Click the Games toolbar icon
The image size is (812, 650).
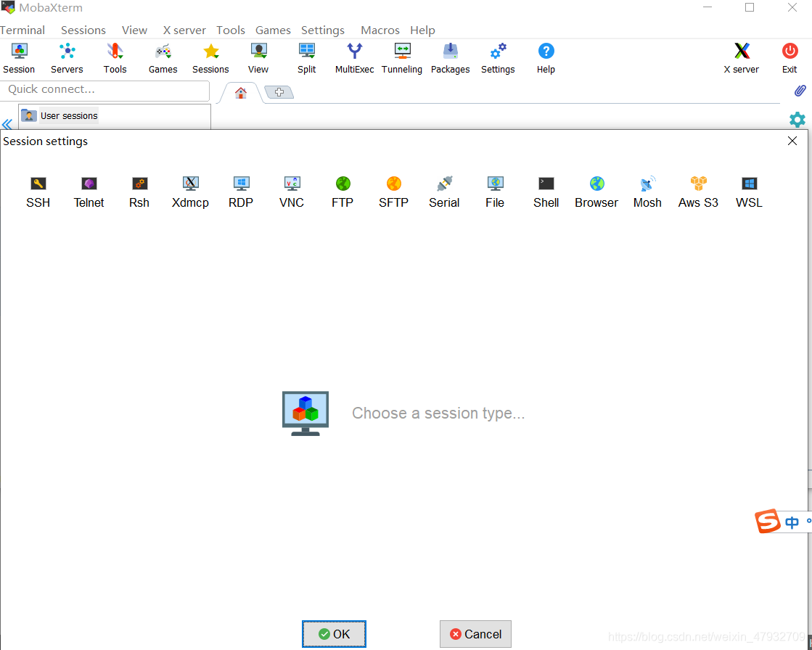(163, 59)
